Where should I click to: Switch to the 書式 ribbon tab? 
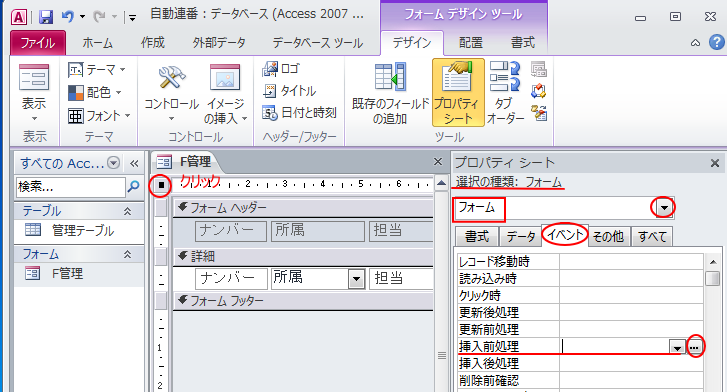pyautogui.click(x=523, y=43)
